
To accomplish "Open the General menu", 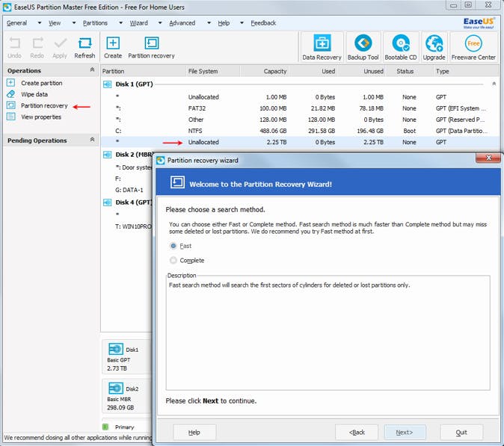I will coord(16,23).
